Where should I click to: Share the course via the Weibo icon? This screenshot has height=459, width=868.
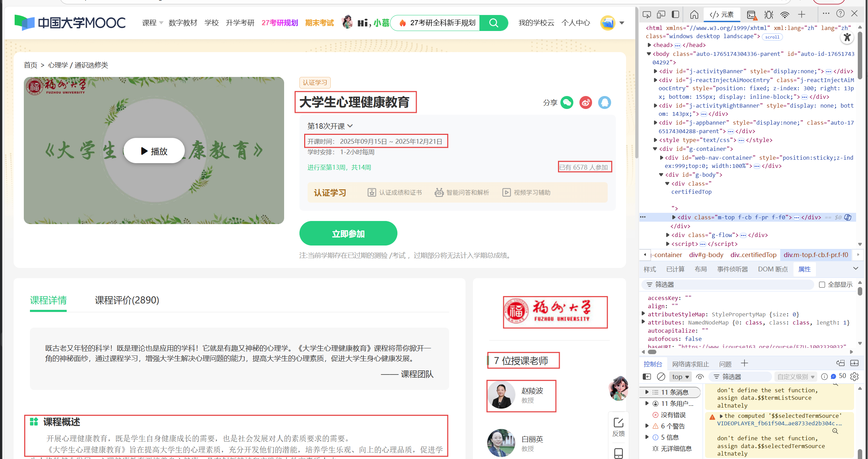585,102
